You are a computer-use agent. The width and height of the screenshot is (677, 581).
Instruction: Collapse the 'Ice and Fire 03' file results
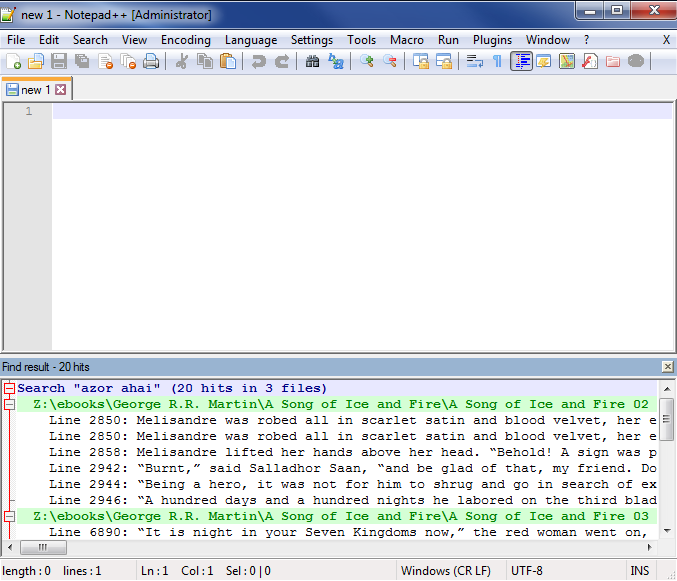click(9, 516)
